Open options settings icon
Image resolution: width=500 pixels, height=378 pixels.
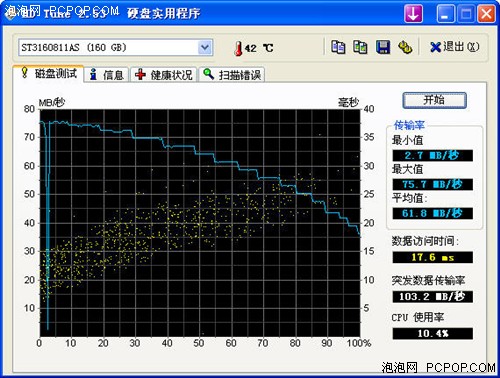pos(405,47)
